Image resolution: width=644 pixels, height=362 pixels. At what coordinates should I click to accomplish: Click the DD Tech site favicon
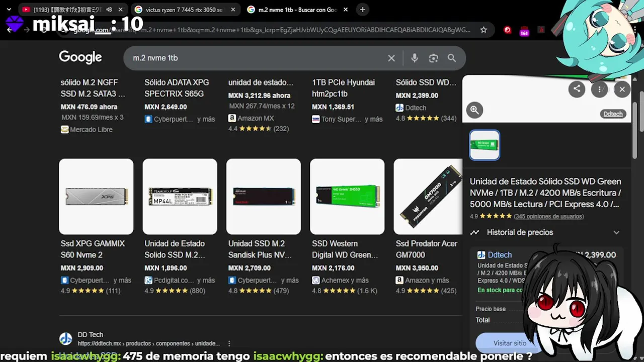pos(66,339)
